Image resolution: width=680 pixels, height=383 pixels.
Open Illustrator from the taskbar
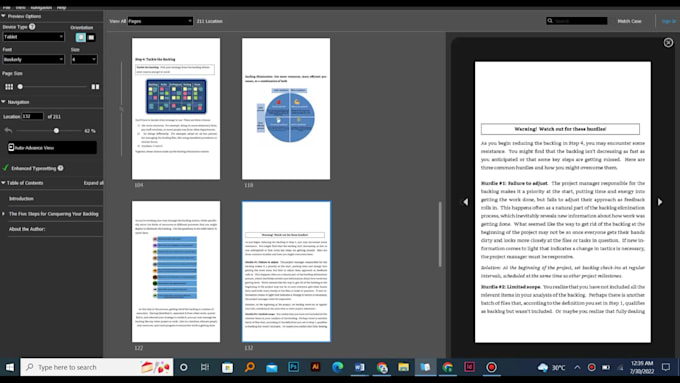[x=315, y=367]
